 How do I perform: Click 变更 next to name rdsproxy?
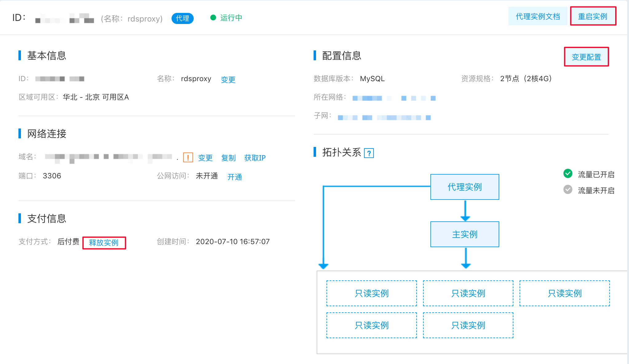click(x=228, y=79)
